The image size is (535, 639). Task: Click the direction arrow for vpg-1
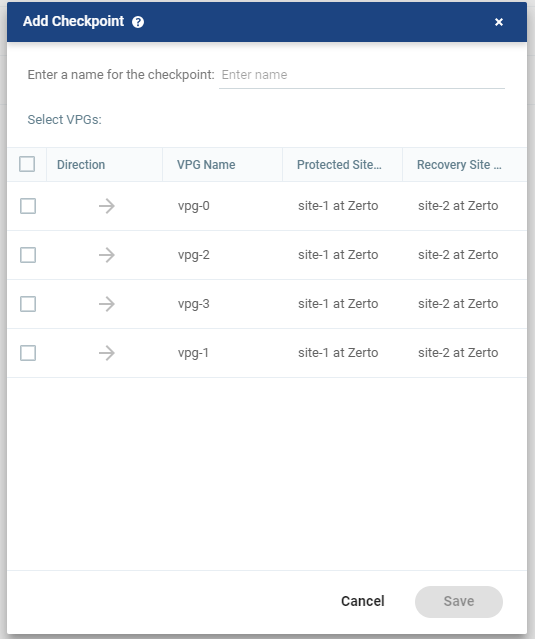pyautogui.click(x=107, y=353)
